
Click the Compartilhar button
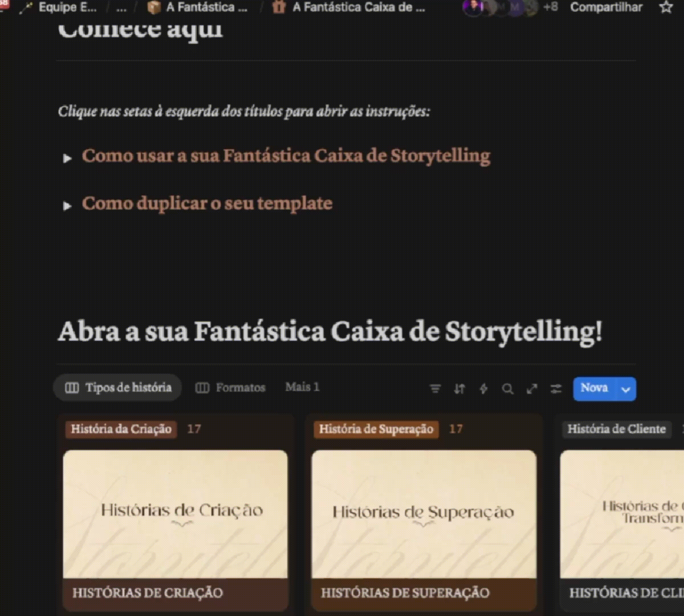point(606,7)
